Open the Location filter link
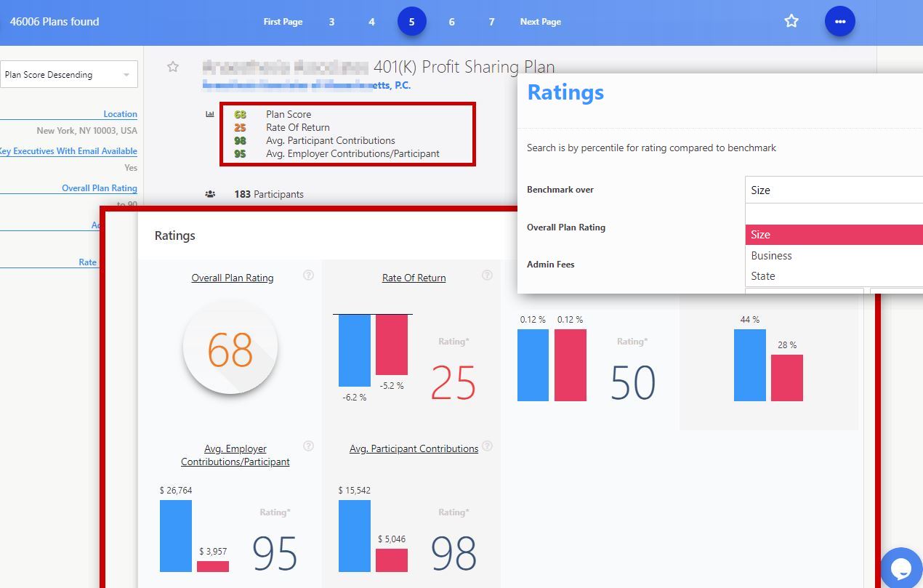923x588 pixels. coord(120,114)
